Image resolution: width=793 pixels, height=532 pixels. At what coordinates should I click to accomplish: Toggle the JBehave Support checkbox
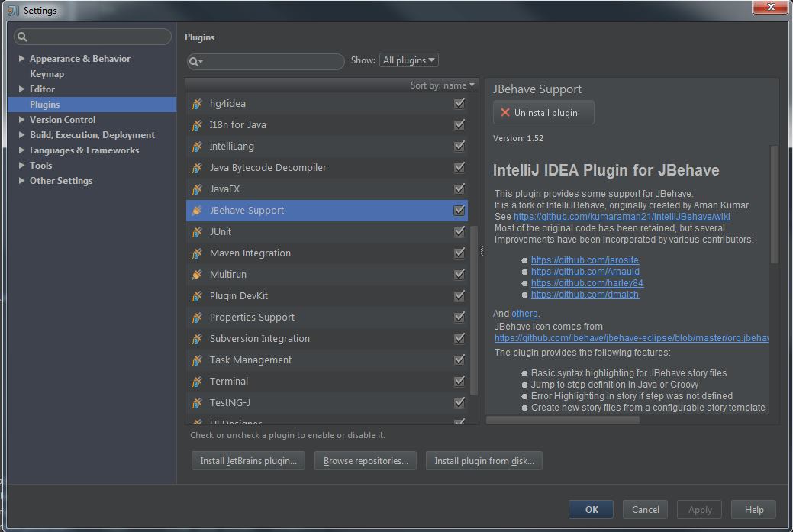(459, 210)
